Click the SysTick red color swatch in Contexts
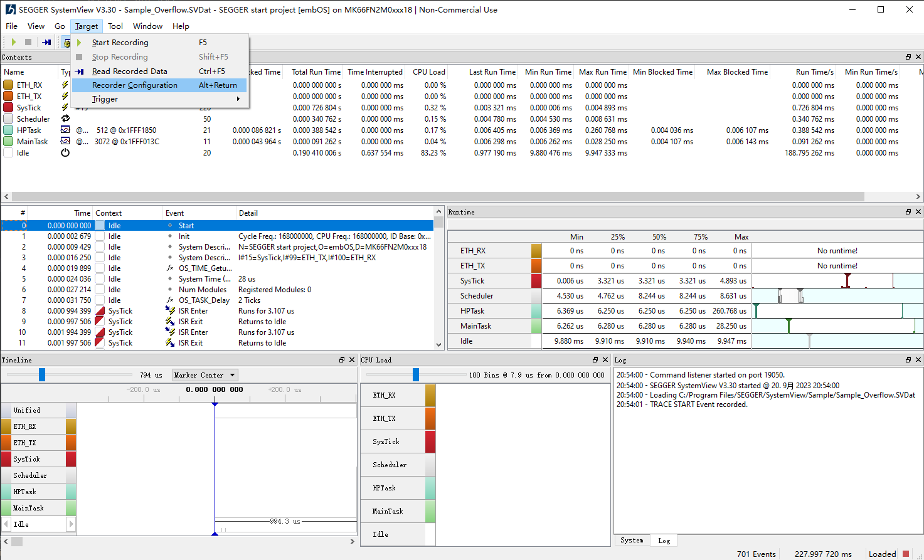The image size is (924, 560). point(8,107)
